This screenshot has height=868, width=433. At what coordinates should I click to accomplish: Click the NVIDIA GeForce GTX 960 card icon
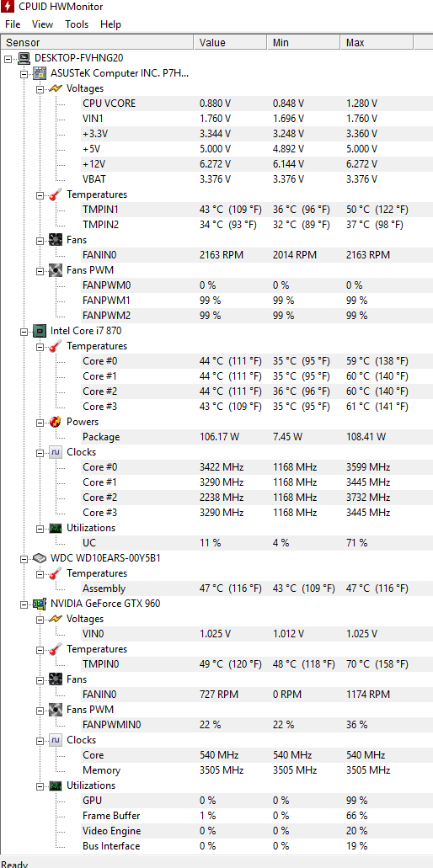coord(40,604)
